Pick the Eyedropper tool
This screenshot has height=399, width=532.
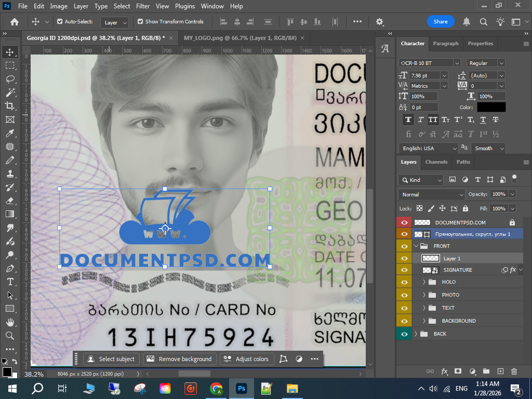point(10,133)
